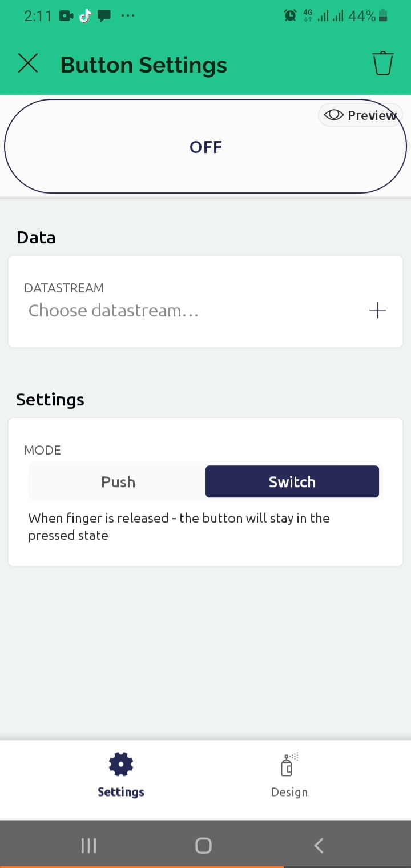The height and width of the screenshot is (868, 411).
Task: Tap the alarm icon in status bar
Action: (290, 16)
